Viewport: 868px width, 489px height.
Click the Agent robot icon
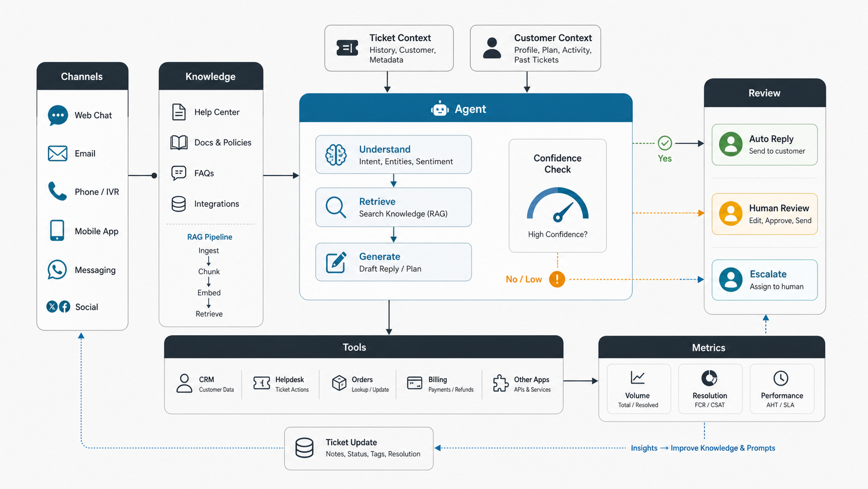pyautogui.click(x=440, y=109)
